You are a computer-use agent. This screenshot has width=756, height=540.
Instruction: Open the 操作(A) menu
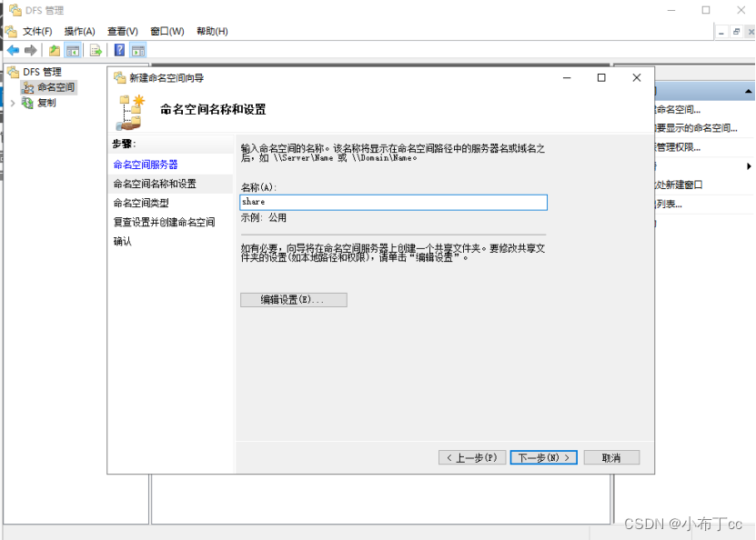[x=80, y=30]
